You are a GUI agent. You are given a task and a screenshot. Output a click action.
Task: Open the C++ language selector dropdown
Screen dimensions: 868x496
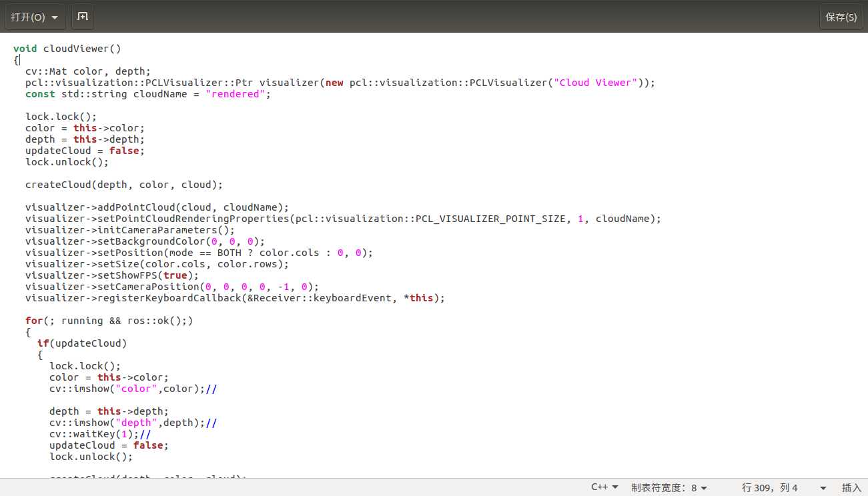click(604, 487)
